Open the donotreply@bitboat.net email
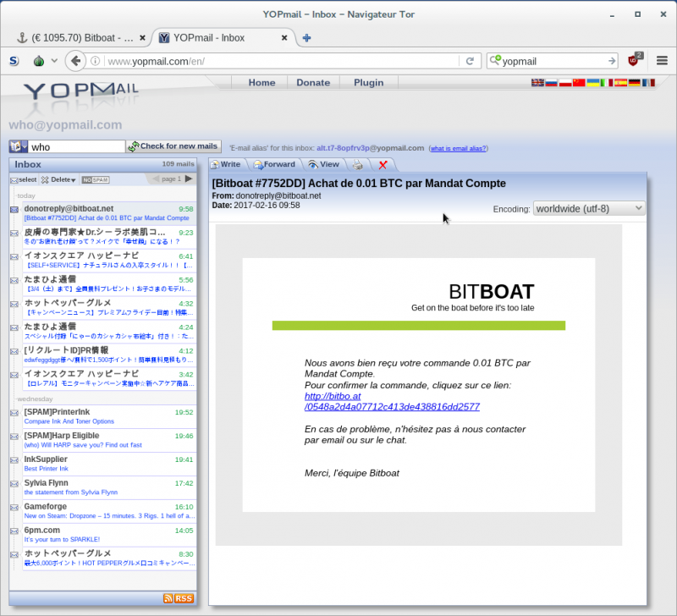This screenshot has width=677, height=616. 109,213
